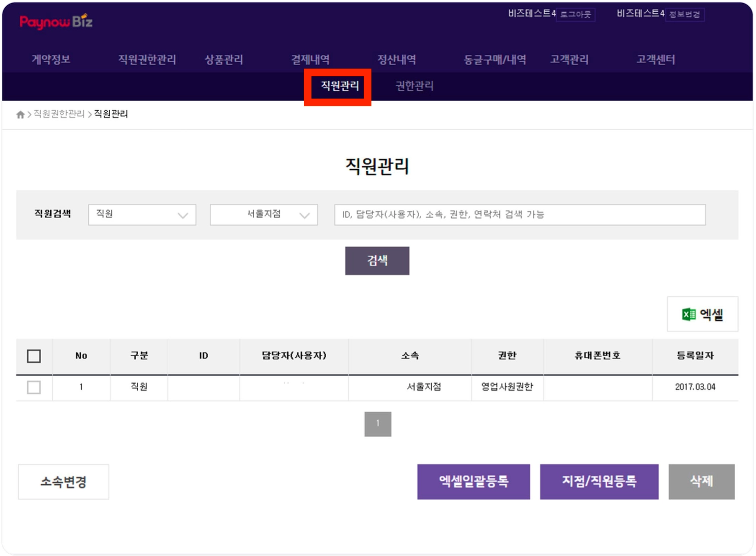Click the 로그아웃 button

(x=576, y=14)
